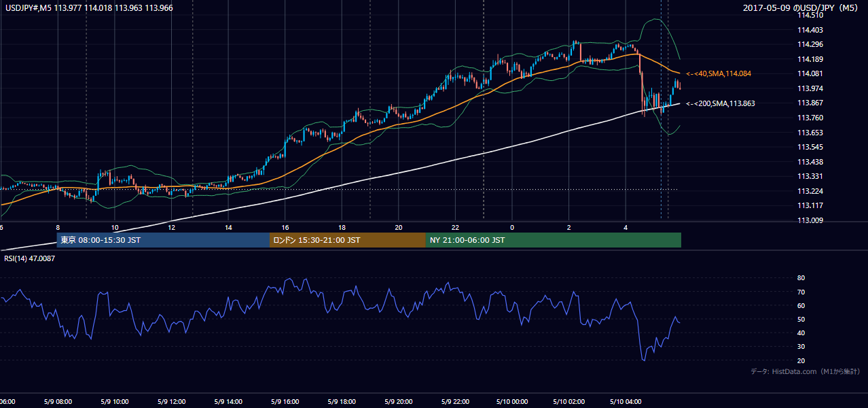The image size is (868, 408).
Task: Click the ロンドン 15:30-21:00 JST session bar
Action: (348, 240)
